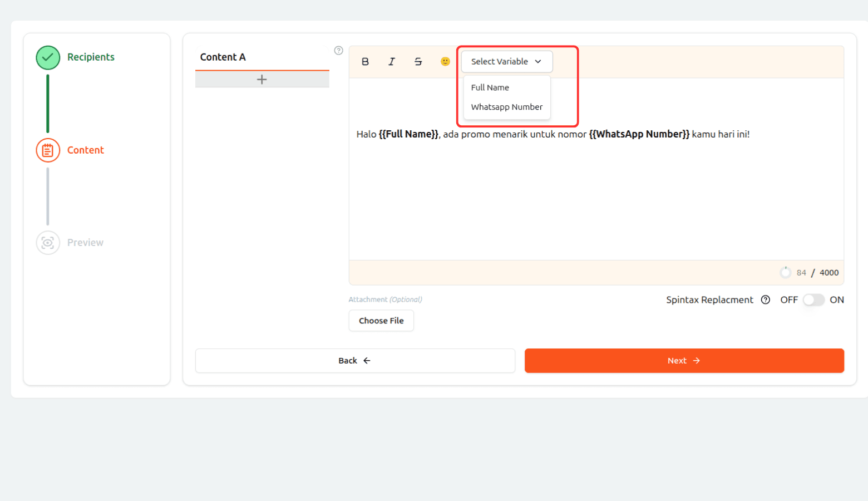
Task: Insert the Whatsapp Number variable
Action: coord(506,107)
